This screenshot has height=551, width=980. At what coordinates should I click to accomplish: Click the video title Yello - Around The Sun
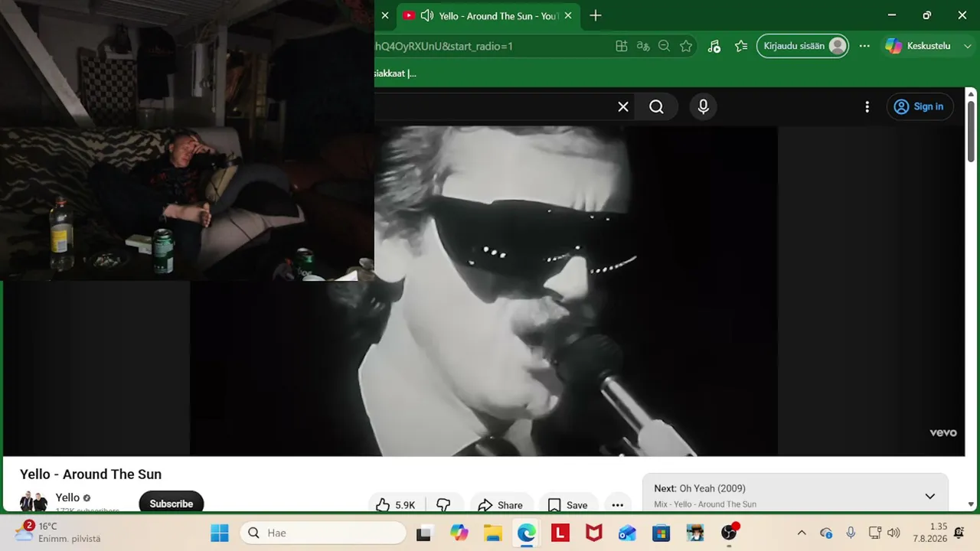coord(90,474)
